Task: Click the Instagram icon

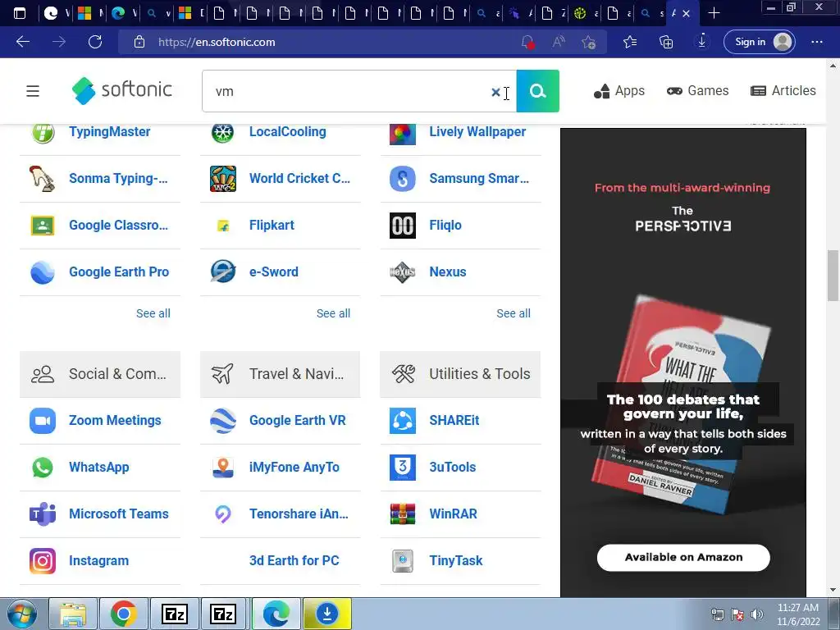Action: click(43, 561)
